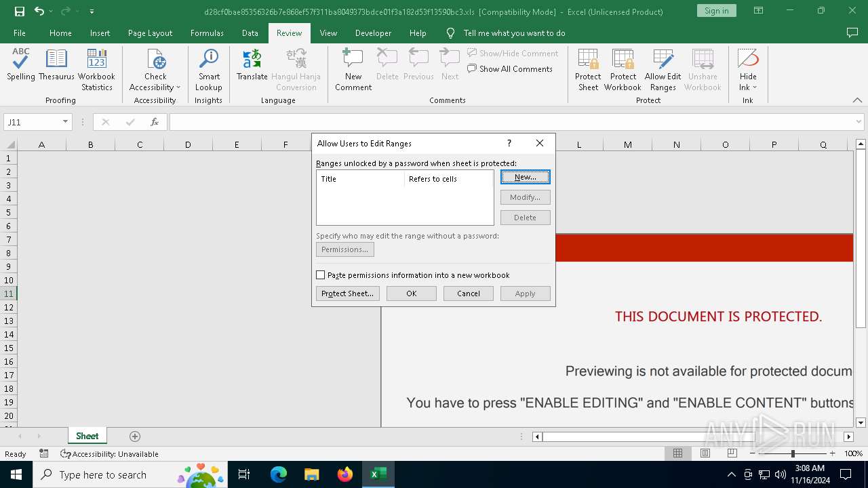Viewport: 868px width, 488px height.
Task: Select column B header
Action: tap(90, 144)
